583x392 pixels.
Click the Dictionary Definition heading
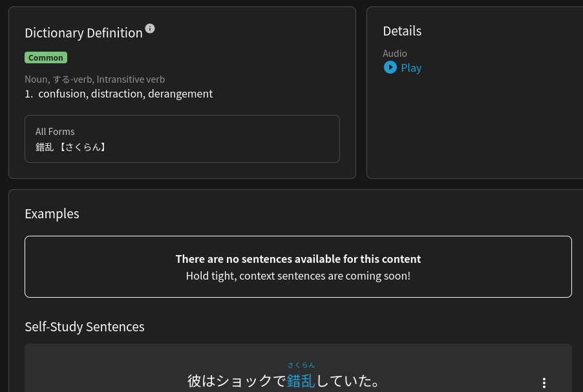pyautogui.click(x=83, y=33)
